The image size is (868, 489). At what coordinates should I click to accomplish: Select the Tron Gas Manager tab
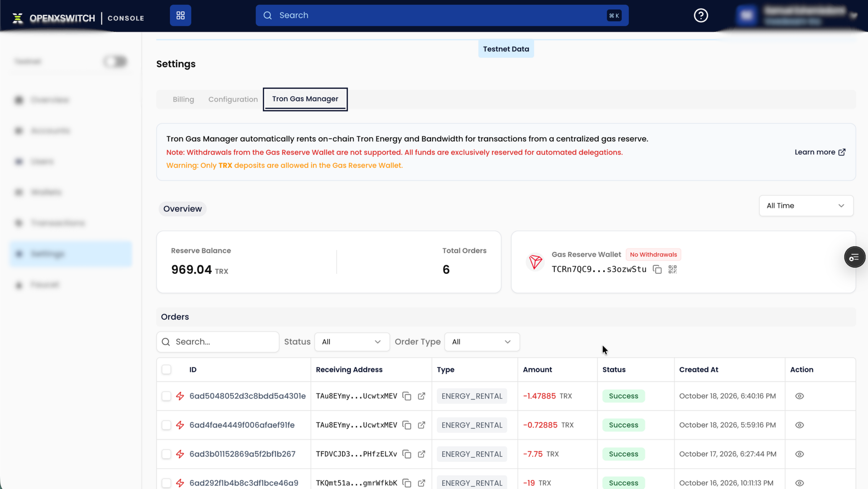(305, 99)
